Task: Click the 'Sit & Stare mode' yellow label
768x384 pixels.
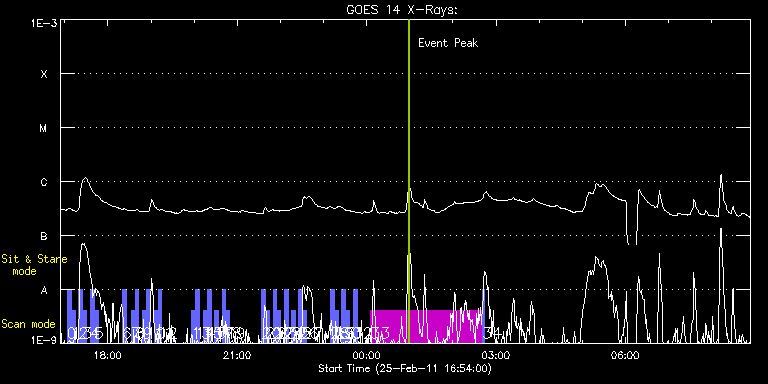Action: tap(34, 265)
